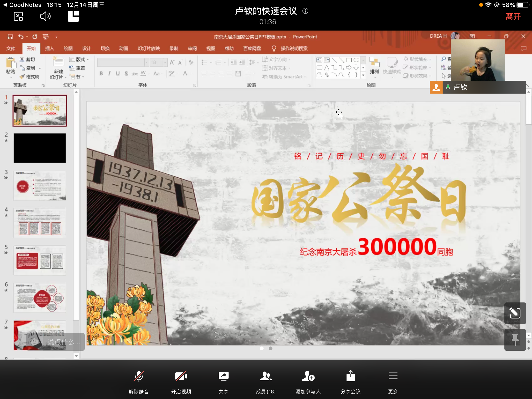
Task: Switch to the 视图 ribbon tab
Action: (x=211, y=48)
